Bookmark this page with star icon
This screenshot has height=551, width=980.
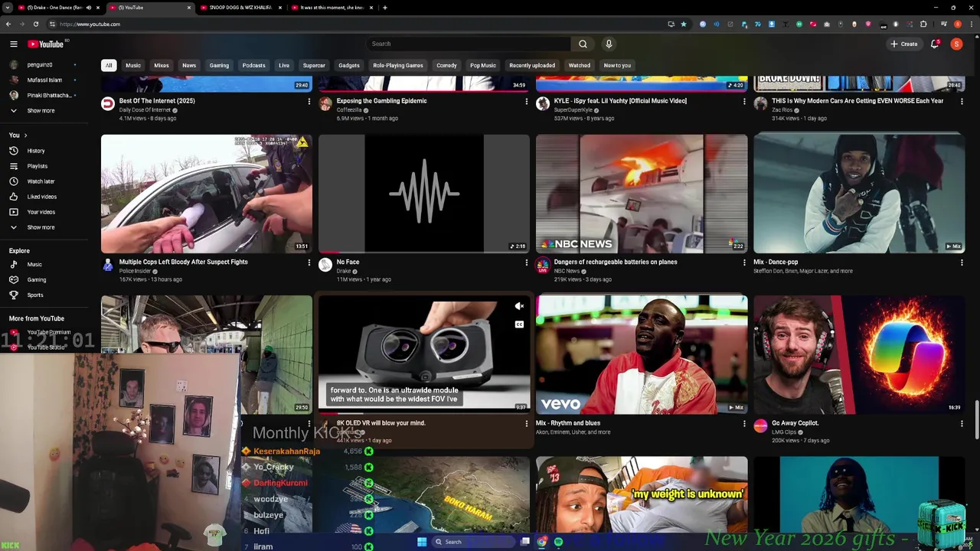(683, 24)
